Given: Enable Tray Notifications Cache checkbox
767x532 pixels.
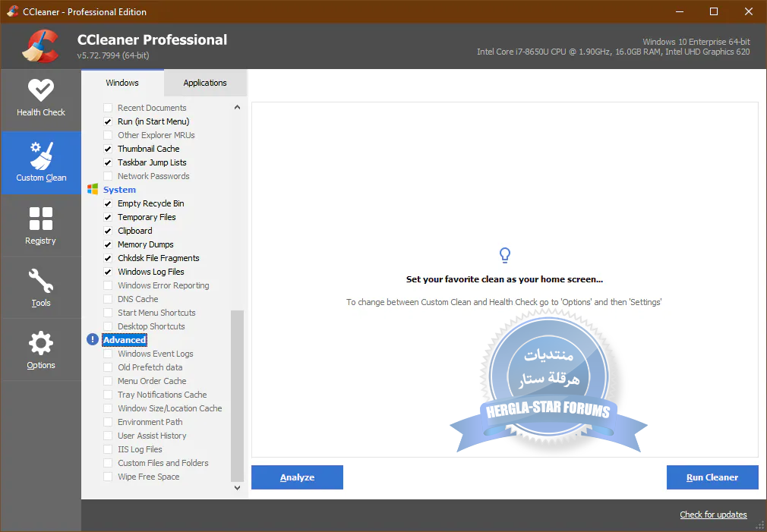Looking at the screenshot, I should pyautogui.click(x=108, y=395).
